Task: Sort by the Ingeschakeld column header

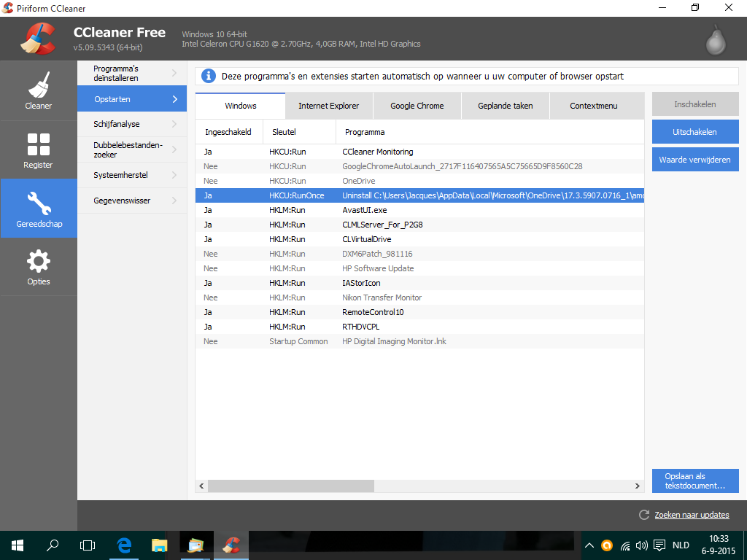Action: (x=228, y=132)
